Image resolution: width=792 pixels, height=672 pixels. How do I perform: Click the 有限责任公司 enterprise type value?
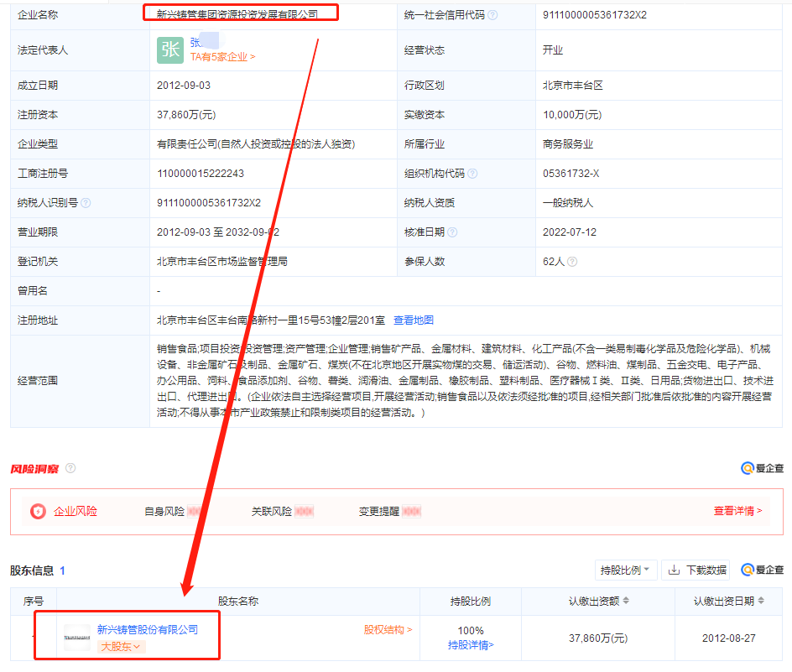click(256, 144)
